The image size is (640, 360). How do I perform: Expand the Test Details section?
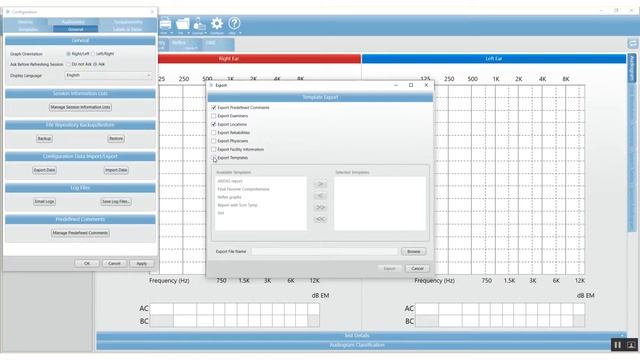point(356,336)
